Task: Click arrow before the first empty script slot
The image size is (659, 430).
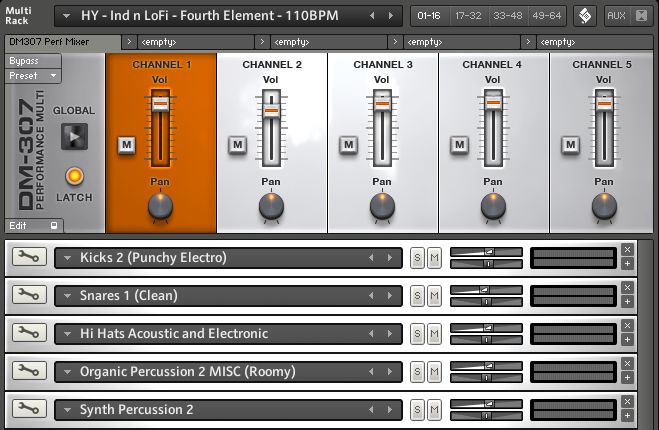Action: (x=129, y=42)
